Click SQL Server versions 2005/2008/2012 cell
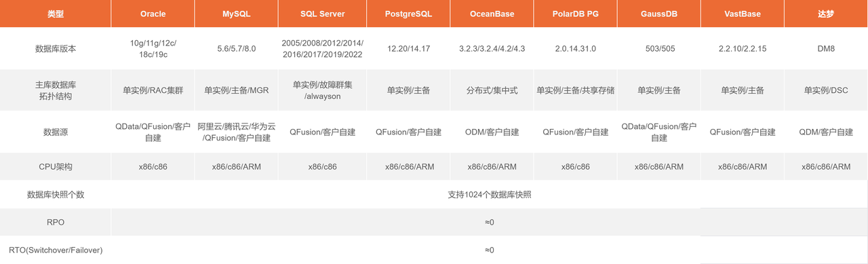868x264 pixels. coord(323,49)
